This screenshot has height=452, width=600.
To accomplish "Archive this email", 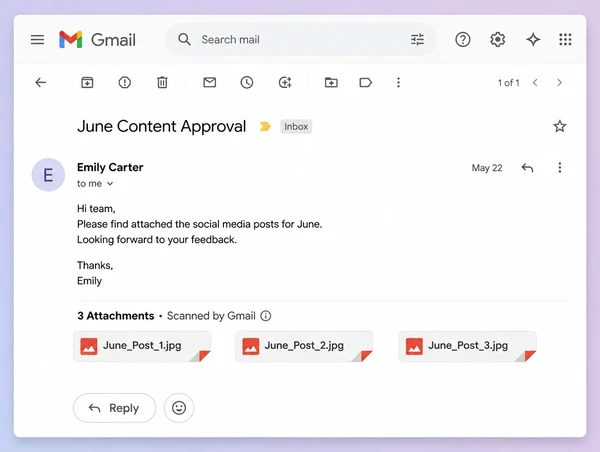I will [87, 82].
